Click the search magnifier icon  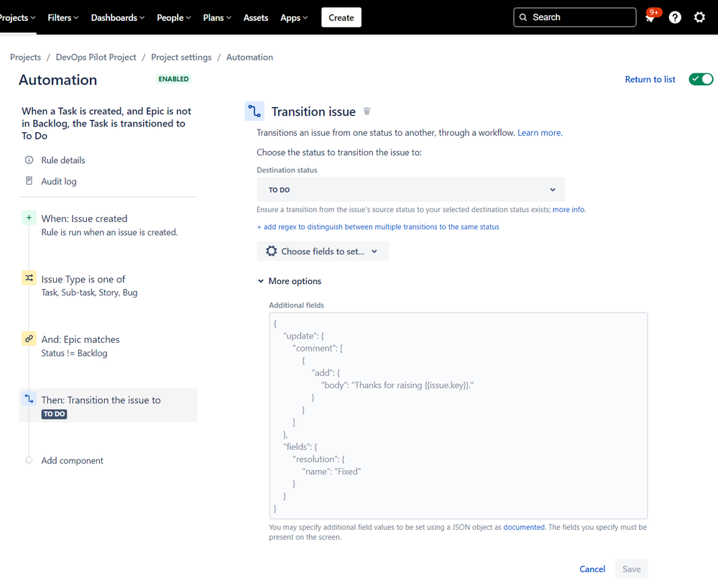point(523,17)
